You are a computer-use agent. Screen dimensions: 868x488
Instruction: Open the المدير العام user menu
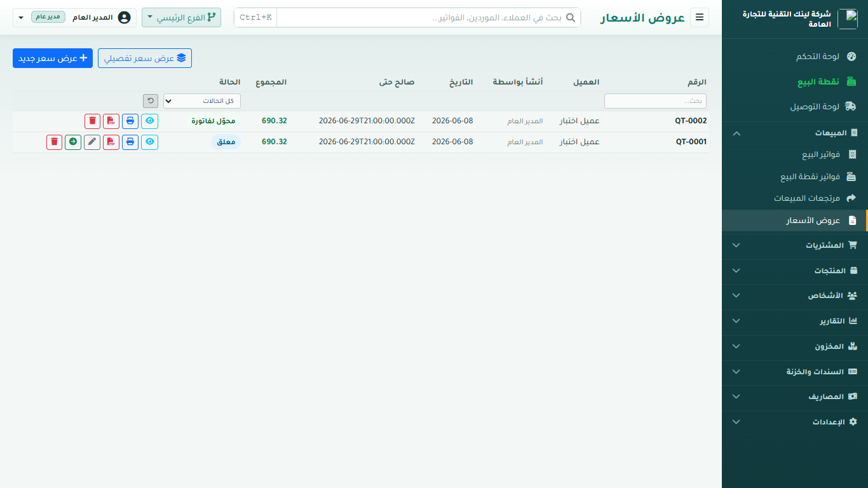(75, 18)
